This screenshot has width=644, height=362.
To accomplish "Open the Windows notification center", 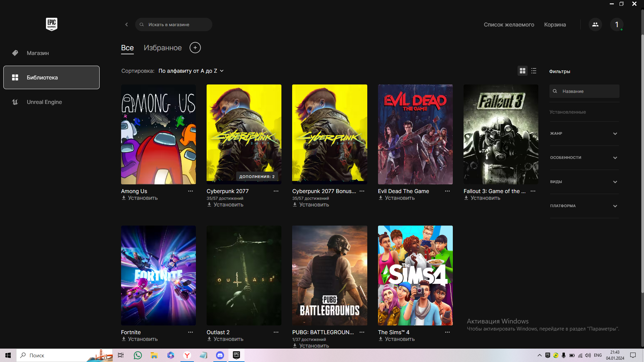I will tap(633, 355).
